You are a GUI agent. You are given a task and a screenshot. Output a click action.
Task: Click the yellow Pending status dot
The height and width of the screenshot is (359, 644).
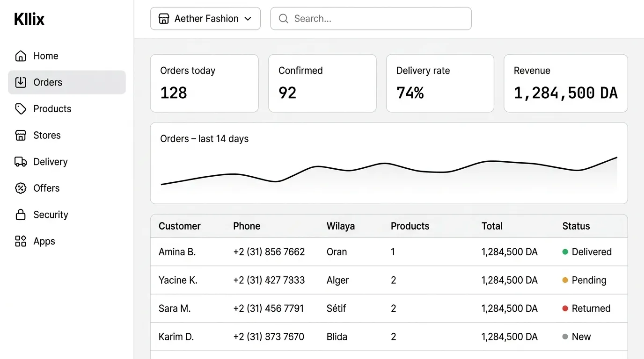(565, 280)
